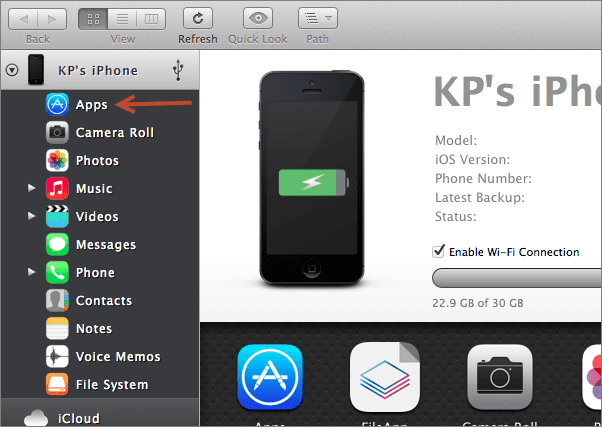Select KP's iPhone in the sidebar
Viewport: 602px width, 427px height.
click(98, 71)
